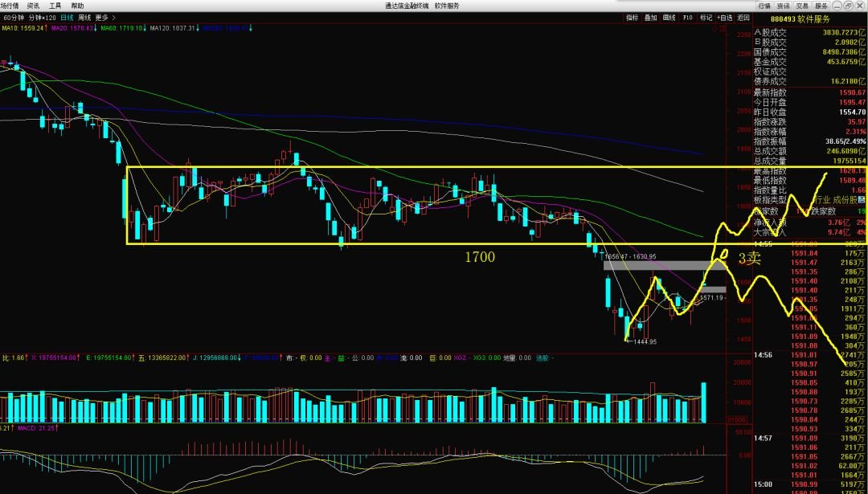Click the 返回 back button
This screenshot has height=494, width=868.
tap(743, 18)
